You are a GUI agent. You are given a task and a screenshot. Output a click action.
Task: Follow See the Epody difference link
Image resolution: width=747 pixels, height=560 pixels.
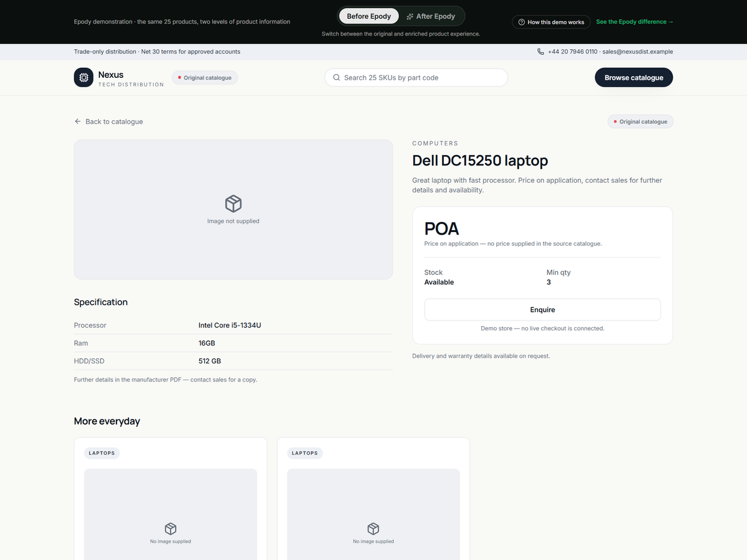[635, 22]
